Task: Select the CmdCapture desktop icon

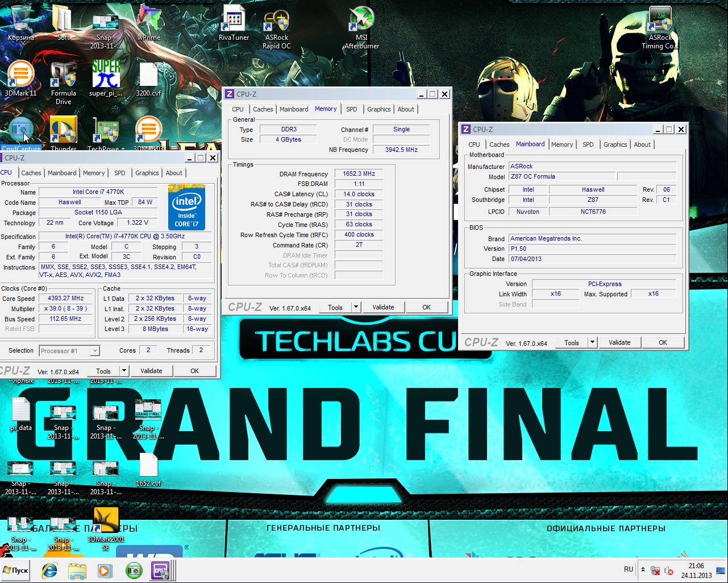Action: point(21,134)
